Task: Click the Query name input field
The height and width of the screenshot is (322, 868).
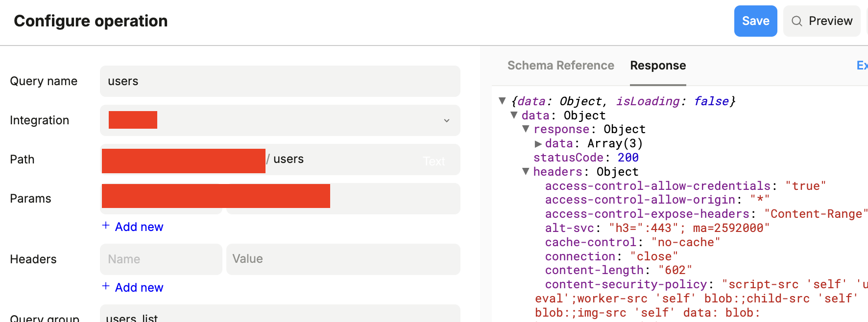Action: click(280, 81)
